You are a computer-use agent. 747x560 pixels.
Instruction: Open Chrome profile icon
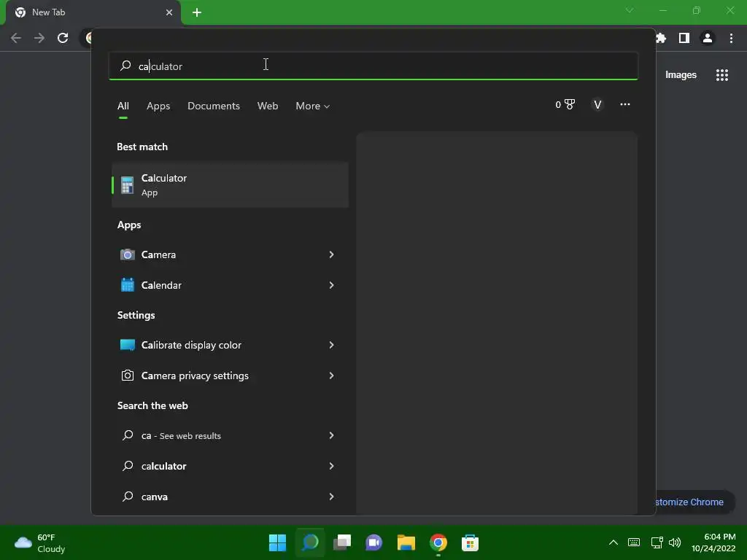pos(708,38)
